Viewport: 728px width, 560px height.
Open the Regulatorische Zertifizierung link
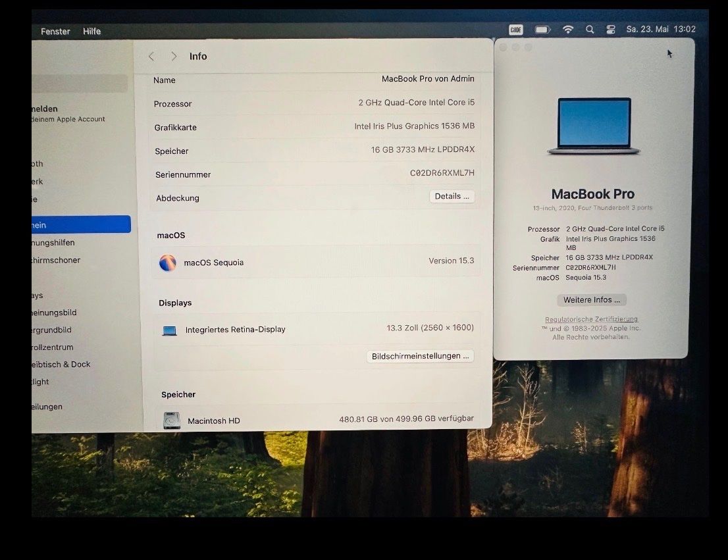(592, 319)
